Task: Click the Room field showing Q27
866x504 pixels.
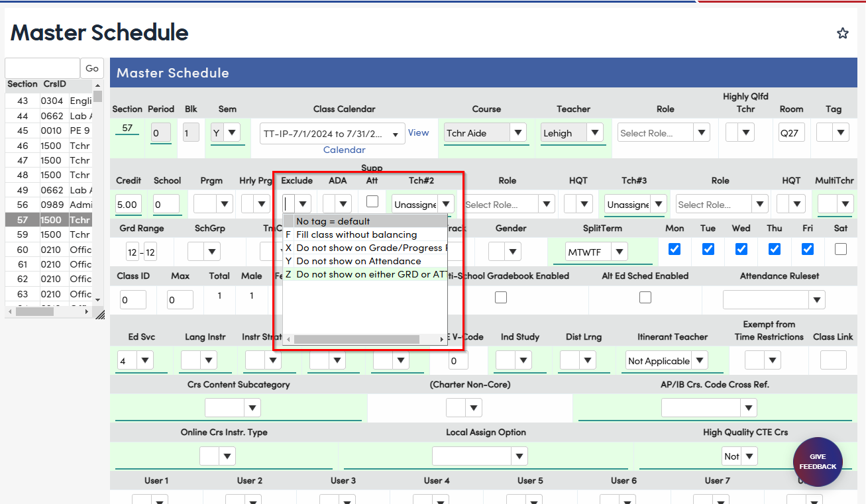Action: pyautogui.click(x=792, y=133)
